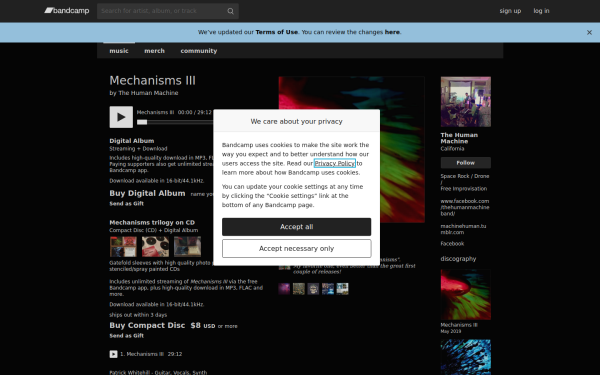Click Accept necessary only button
600x375 pixels.
[297, 249]
